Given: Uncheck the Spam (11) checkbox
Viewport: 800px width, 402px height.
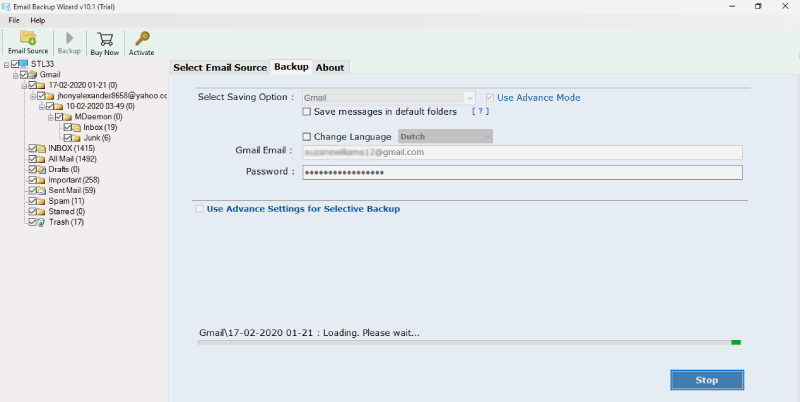Looking at the screenshot, I should click(33, 201).
